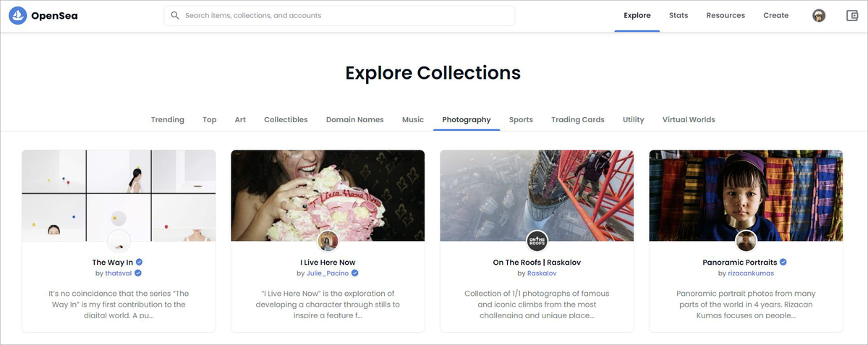Switch to the Trending tab
Screen dimensions: 868x345
coord(167,119)
